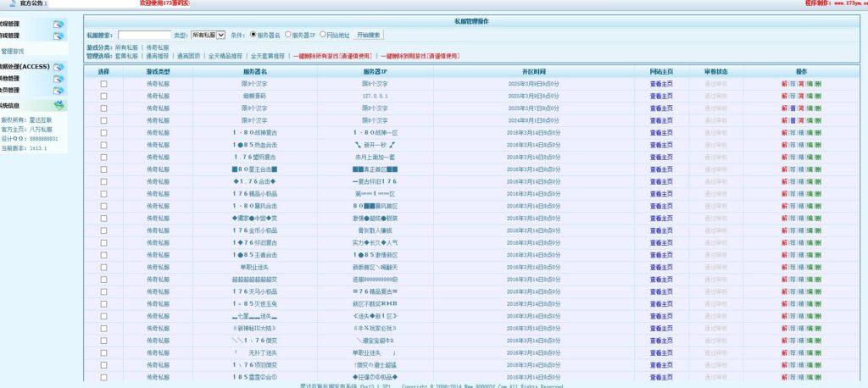868x388 pixels.
Task: Choose the 网站地址 search condition radio
Action: pos(323,35)
